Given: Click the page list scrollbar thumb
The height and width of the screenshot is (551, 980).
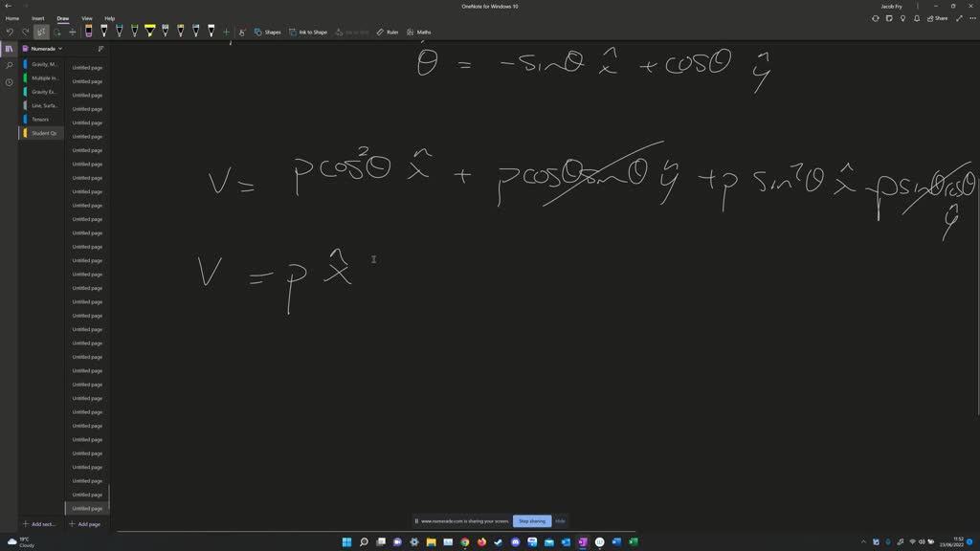Looking at the screenshot, I should (x=109, y=497).
